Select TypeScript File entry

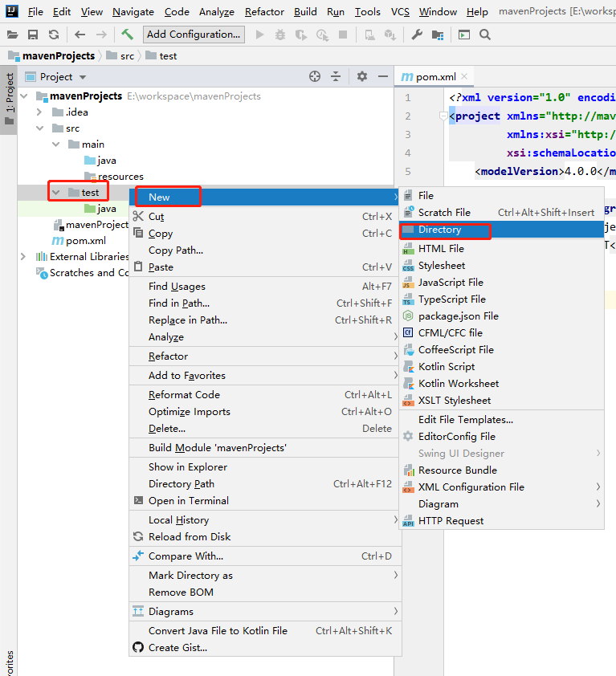(501, 299)
